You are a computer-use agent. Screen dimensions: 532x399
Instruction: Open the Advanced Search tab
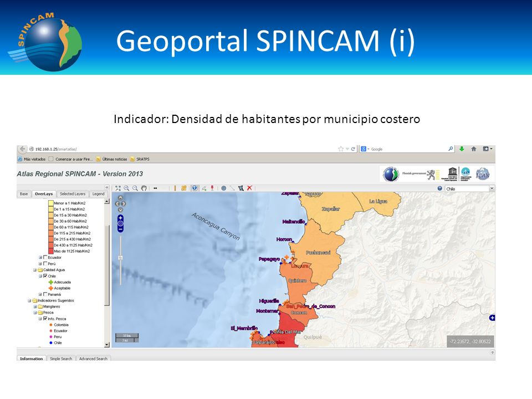click(93, 359)
